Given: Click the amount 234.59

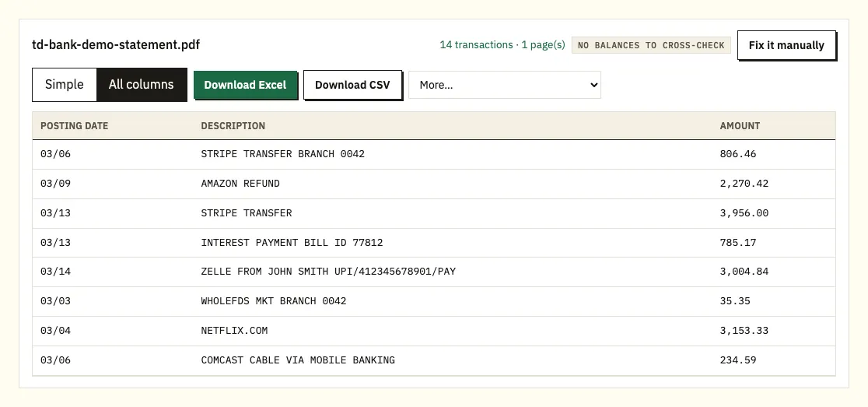Looking at the screenshot, I should click(x=738, y=360).
